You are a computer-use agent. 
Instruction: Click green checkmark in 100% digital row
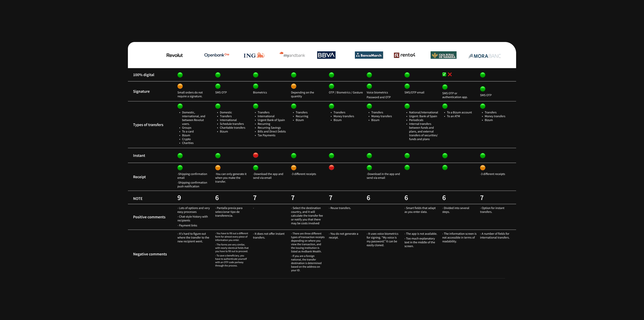444,74
